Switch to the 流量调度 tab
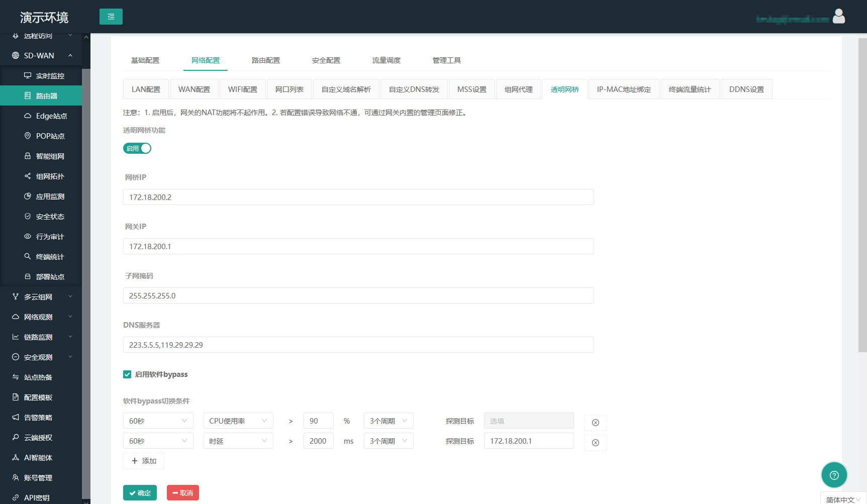 (x=387, y=60)
